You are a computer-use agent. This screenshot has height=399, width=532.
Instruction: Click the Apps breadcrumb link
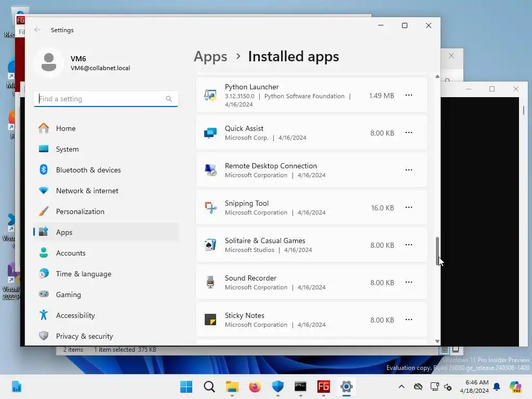pos(210,56)
